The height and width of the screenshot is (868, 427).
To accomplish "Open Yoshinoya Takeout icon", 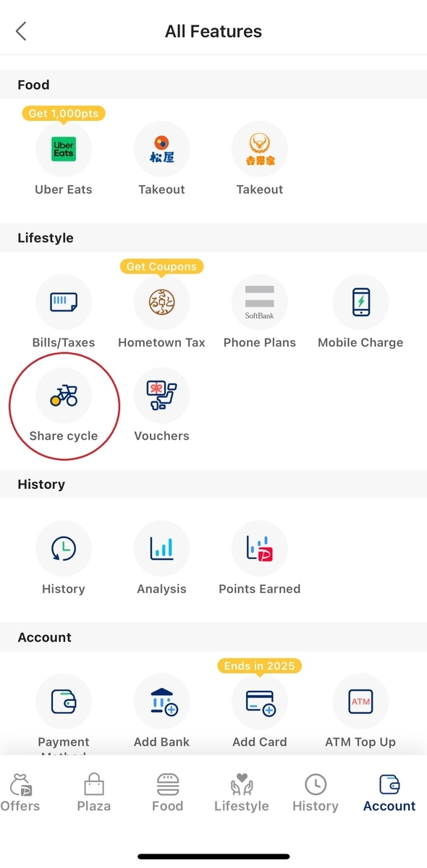I will (260, 150).
